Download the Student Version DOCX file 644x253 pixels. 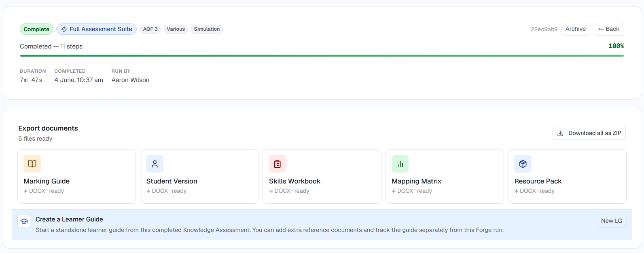pyautogui.click(x=199, y=176)
